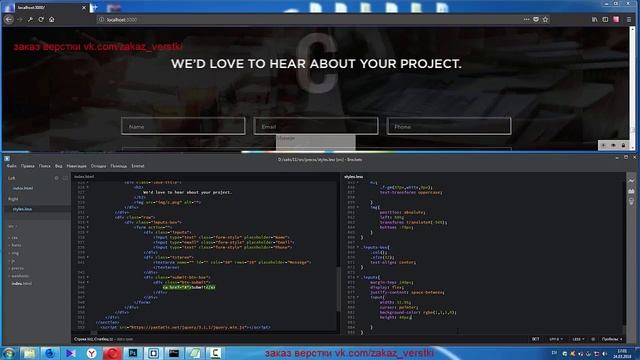Select index.html under the Left pane list

(x=23, y=188)
